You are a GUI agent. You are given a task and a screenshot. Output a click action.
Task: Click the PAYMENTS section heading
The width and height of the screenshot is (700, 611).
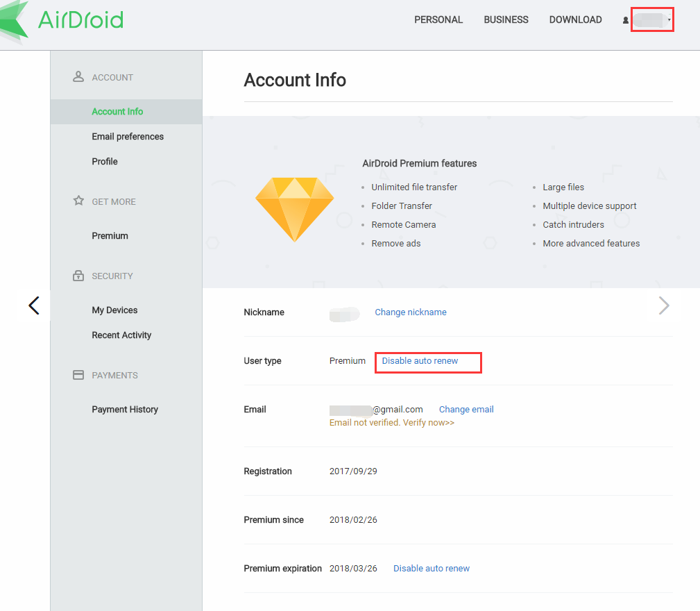114,375
